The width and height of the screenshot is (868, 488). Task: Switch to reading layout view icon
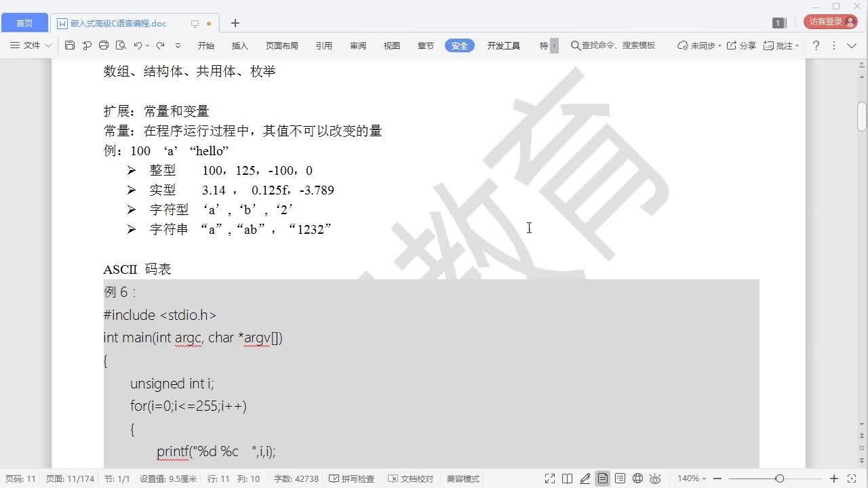568,479
